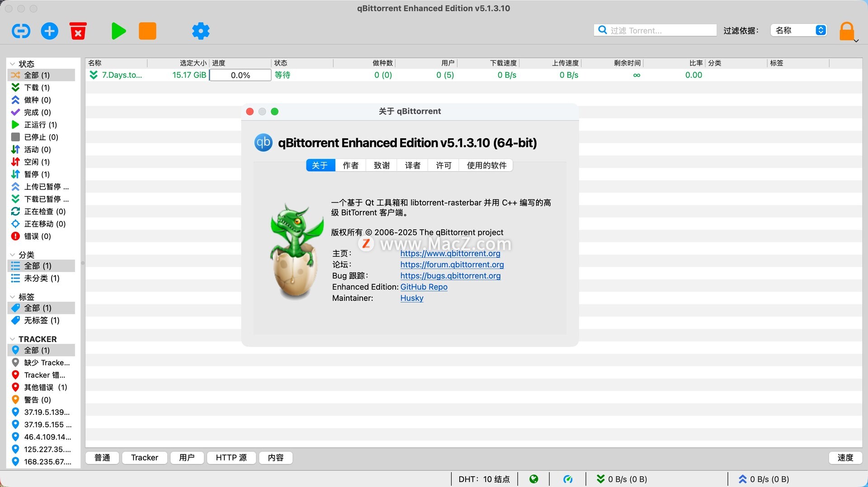
Task: Click the add torrent link icon
Action: click(21, 31)
